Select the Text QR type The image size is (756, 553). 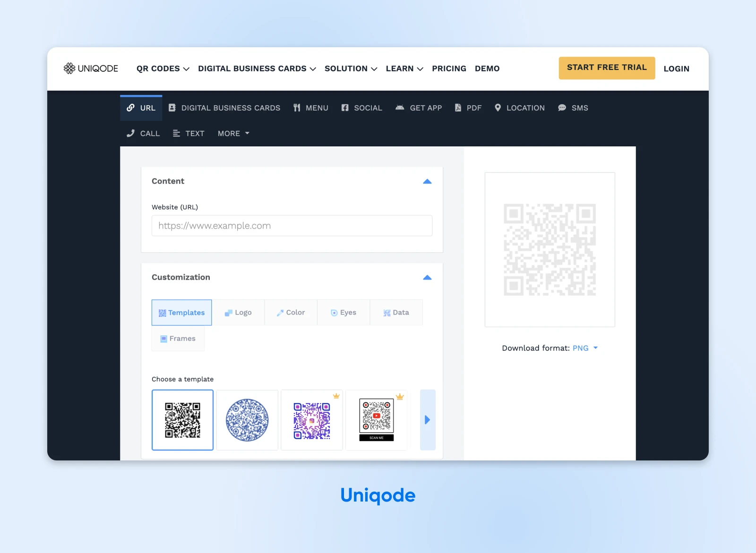[188, 133]
